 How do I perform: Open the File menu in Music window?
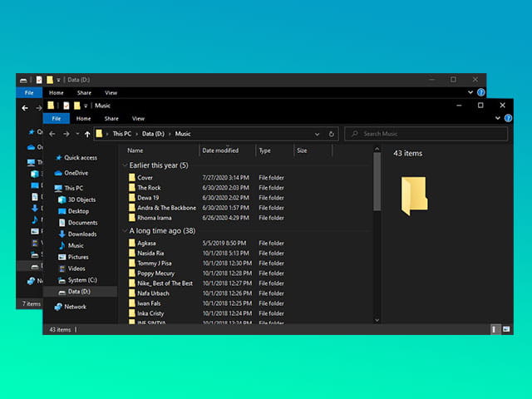tap(57, 119)
